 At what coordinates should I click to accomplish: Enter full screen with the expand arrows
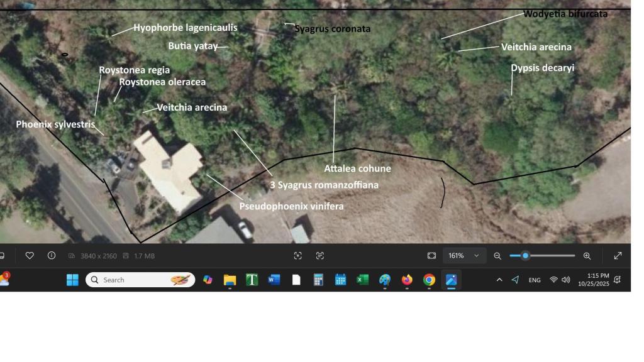pos(618,256)
